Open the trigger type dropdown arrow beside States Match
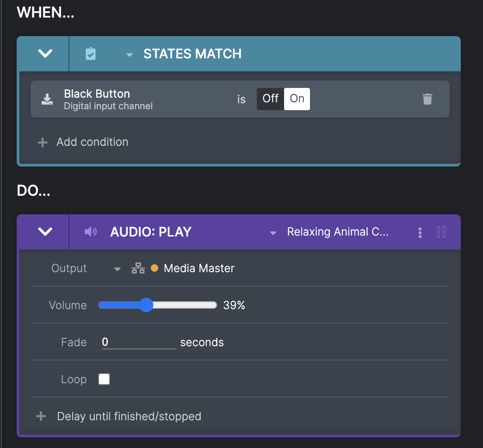This screenshot has width=483, height=448. (130, 55)
